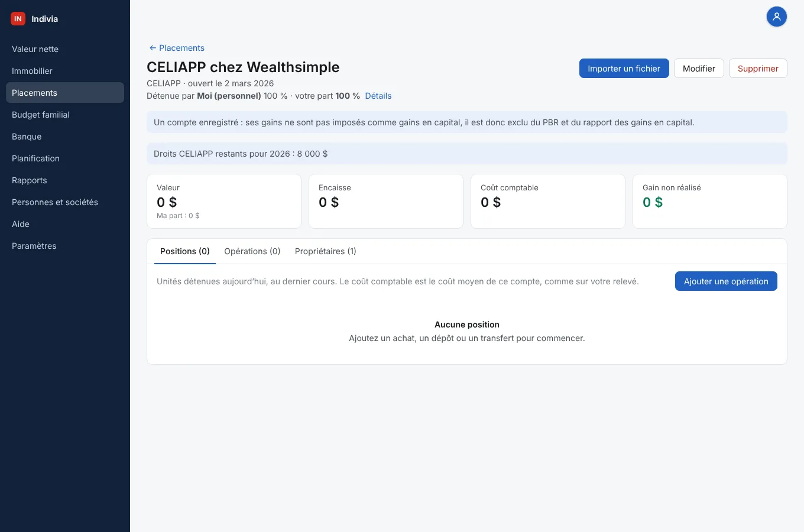Click the Indivia IN logo badge
The image size is (804, 532).
(18, 19)
